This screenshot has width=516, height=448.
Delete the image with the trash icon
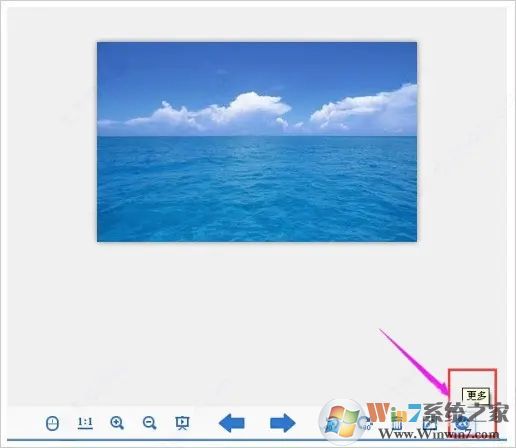[397, 424]
